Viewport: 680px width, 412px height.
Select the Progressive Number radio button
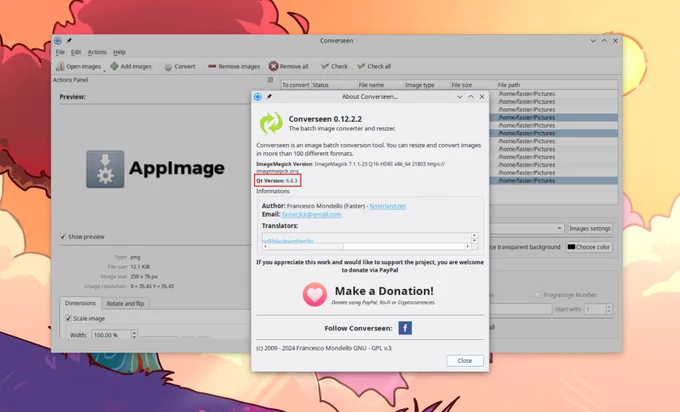point(537,294)
